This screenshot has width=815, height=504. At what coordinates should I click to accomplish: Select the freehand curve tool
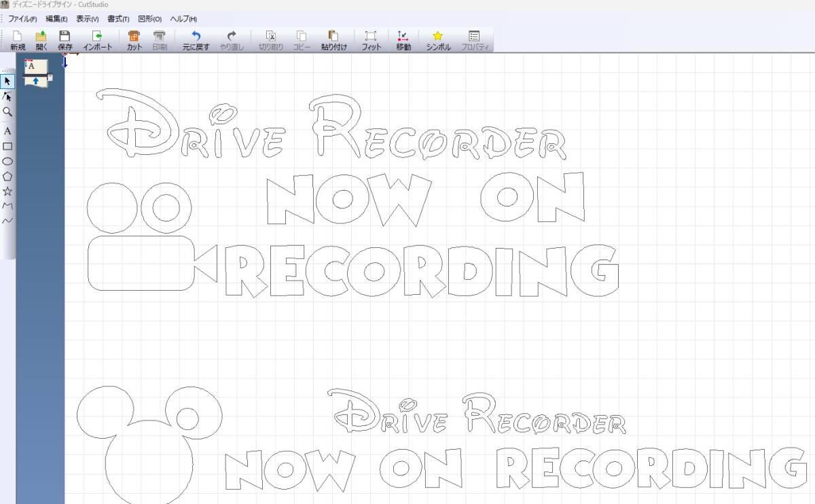(x=7, y=221)
